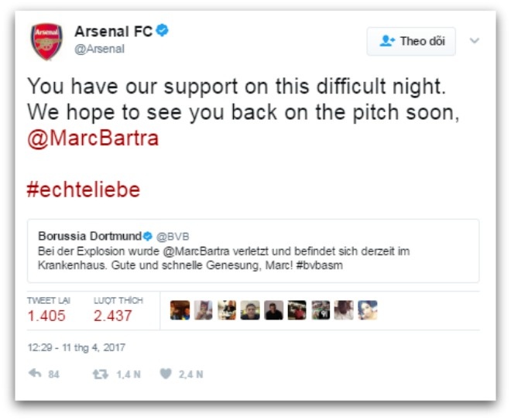Image resolution: width=511 pixels, height=420 pixels.
Task: Like the tweet with the heart icon
Action: [x=166, y=374]
